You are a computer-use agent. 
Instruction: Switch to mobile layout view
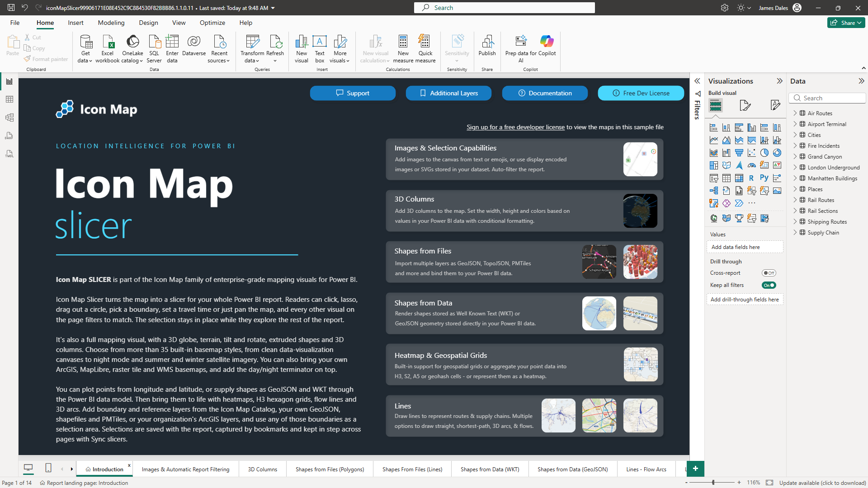(x=48, y=468)
